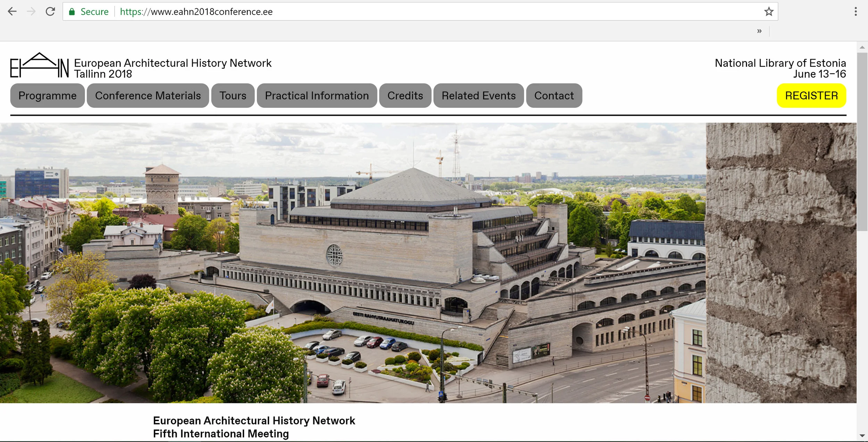The width and height of the screenshot is (868, 442).
Task: Open Related Events page
Action: (x=478, y=96)
